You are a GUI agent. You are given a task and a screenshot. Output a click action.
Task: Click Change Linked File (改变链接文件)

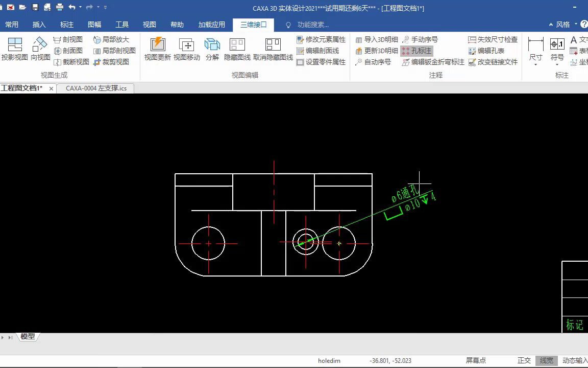coord(493,62)
